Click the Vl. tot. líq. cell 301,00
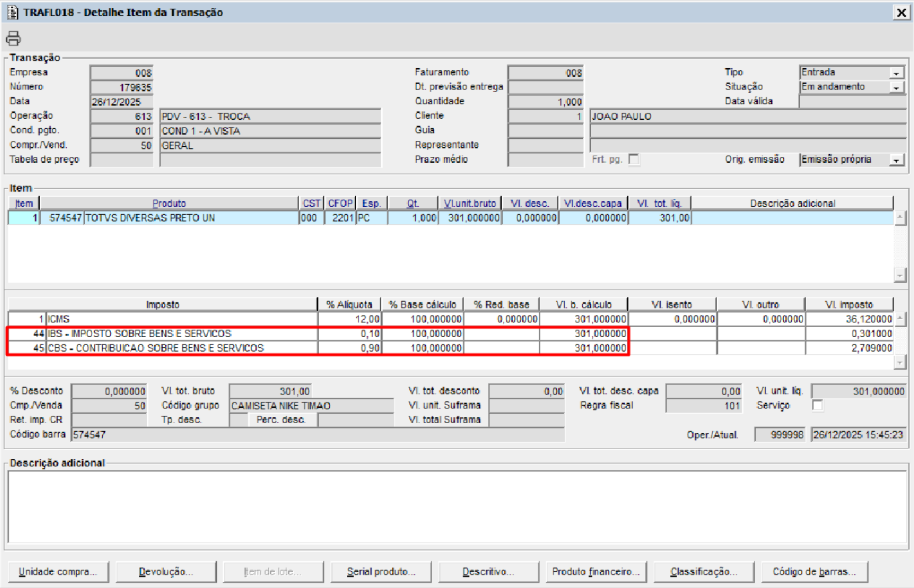The image size is (914, 588). click(660, 218)
